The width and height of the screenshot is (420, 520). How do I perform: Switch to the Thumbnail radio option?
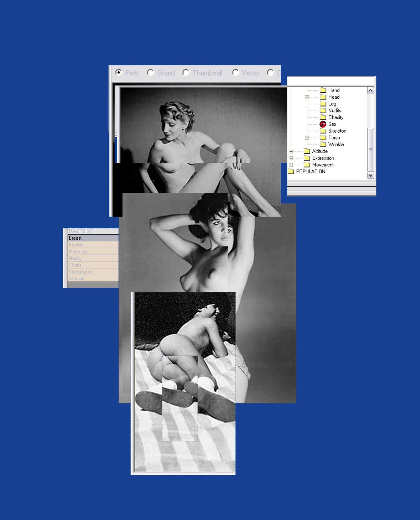(186, 72)
